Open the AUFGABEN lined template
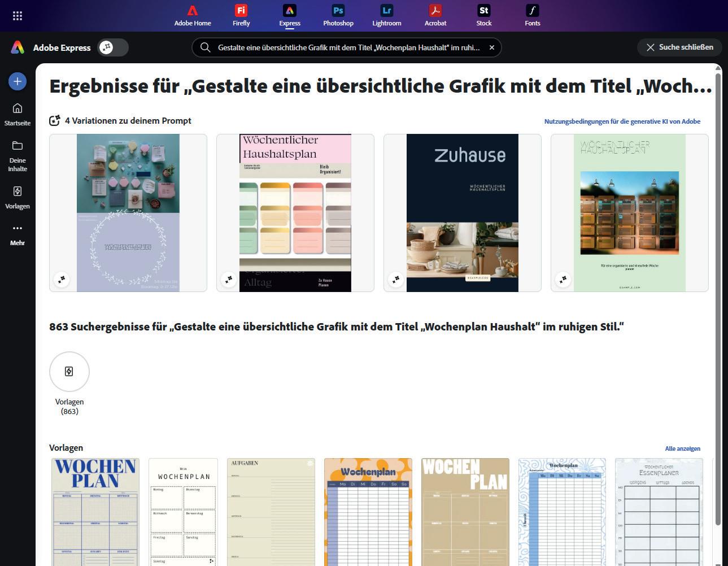The image size is (728, 566). (271, 512)
